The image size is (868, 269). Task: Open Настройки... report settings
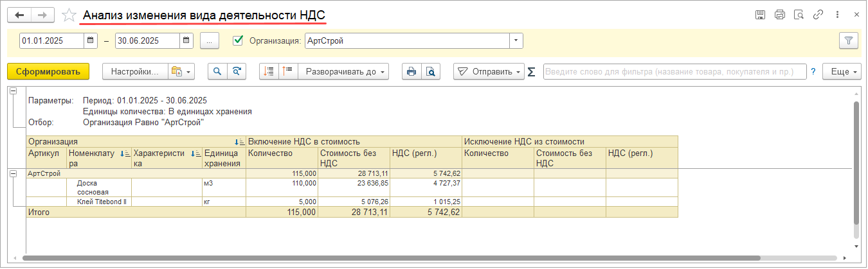click(135, 71)
